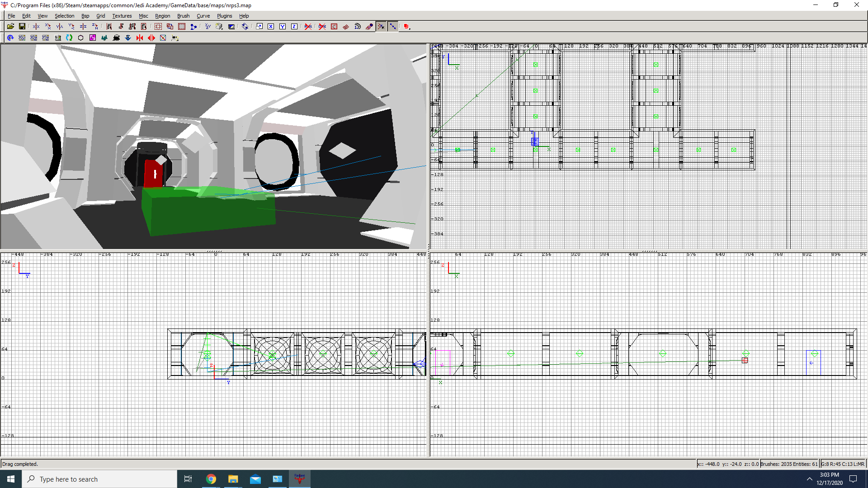
Task: Flip selection along the X axis
Action: (36, 27)
